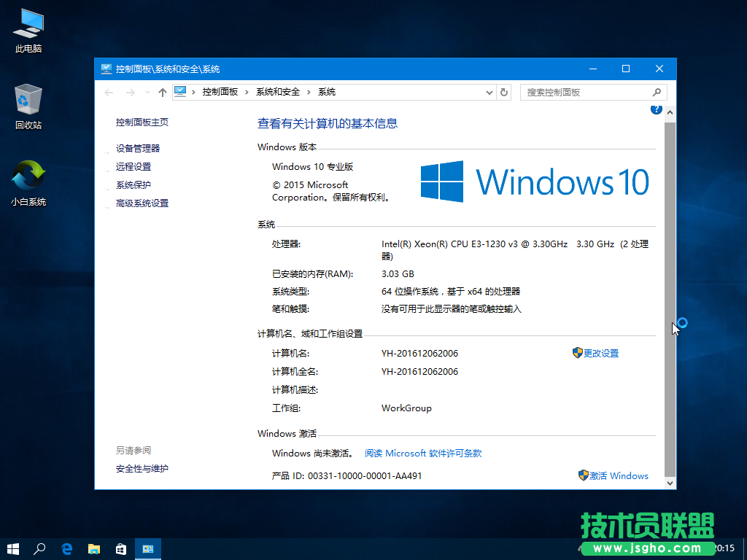Click inside the 搜索控制面板 search box
The width and height of the screenshot is (747, 560).
tap(587, 92)
